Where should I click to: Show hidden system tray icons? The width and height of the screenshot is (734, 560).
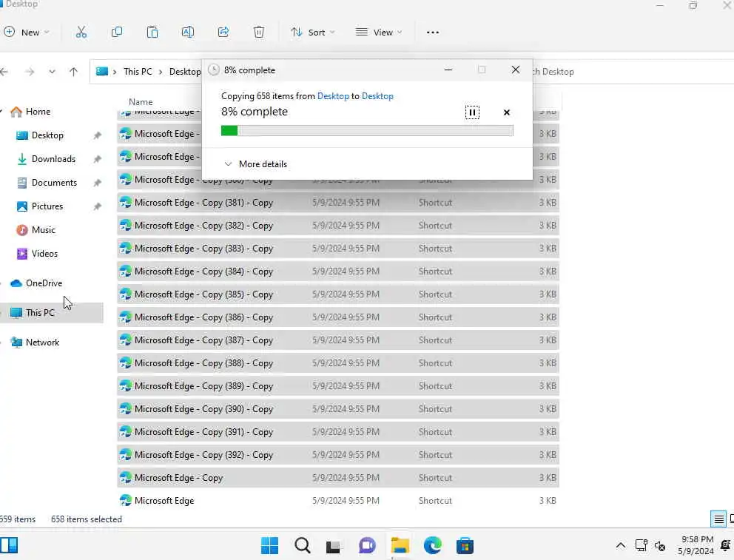(x=620, y=545)
